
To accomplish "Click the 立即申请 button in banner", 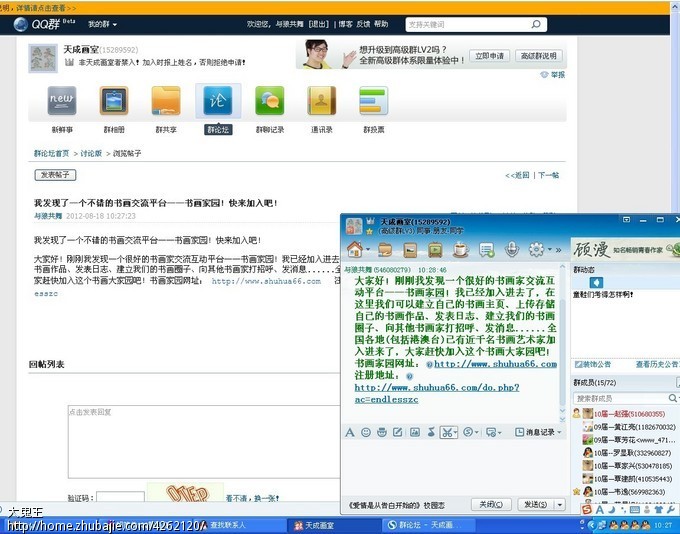I will point(489,56).
